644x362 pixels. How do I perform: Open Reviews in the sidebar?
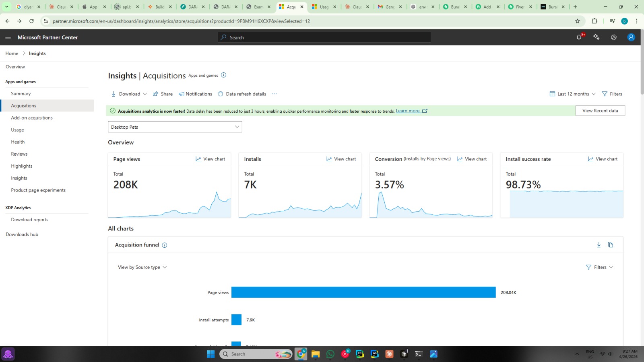click(19, 154)
